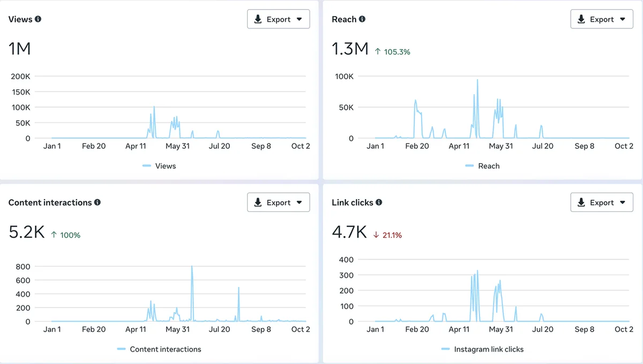Viewport: 643px width, 364px height.
Task: Toggle the Content interactions legend item
Action: click(x=159, y=349)
